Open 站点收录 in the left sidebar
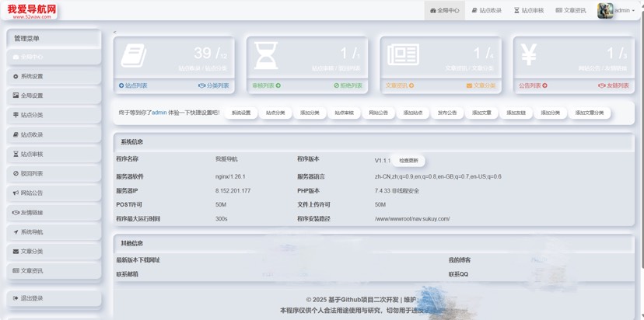 point(54,134)
